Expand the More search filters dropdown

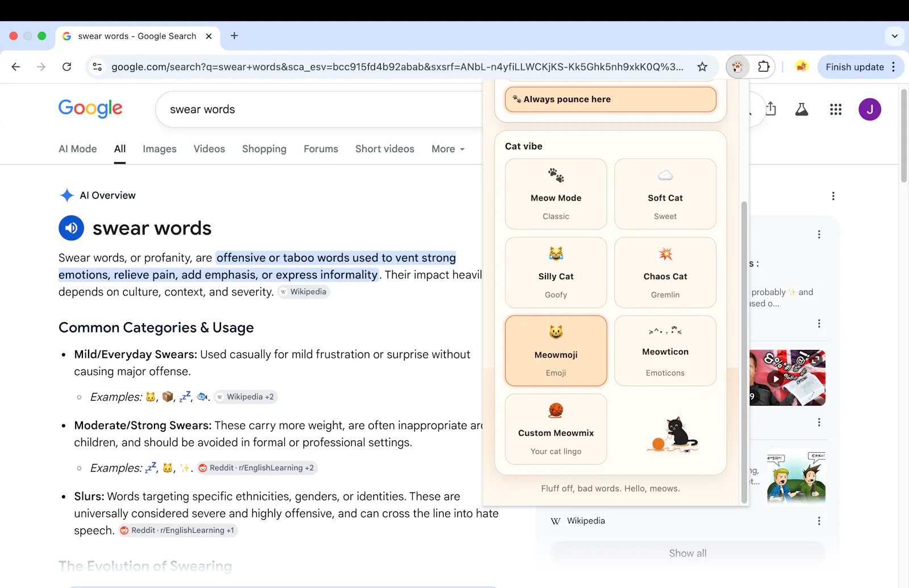pyautogui.click(x=448, y=149)
